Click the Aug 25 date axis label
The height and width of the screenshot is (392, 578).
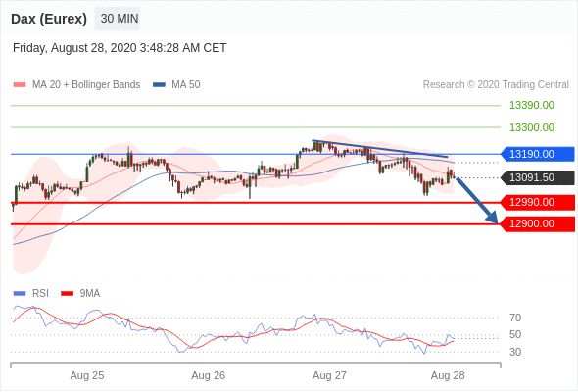(87, 375)
